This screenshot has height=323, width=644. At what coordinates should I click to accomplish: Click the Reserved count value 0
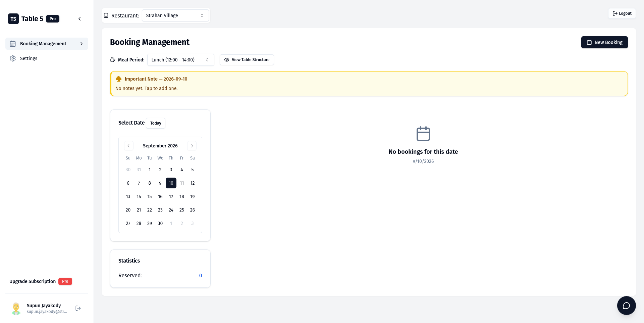(201, 276)
